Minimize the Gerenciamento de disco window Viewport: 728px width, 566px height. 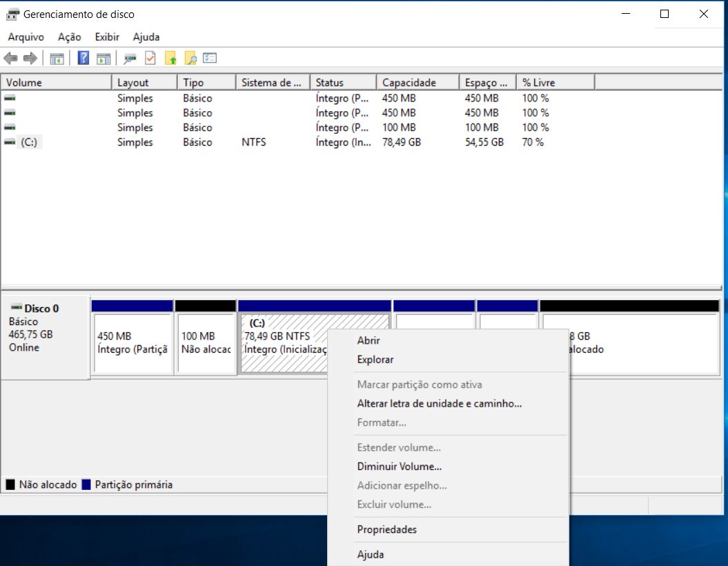626,14
